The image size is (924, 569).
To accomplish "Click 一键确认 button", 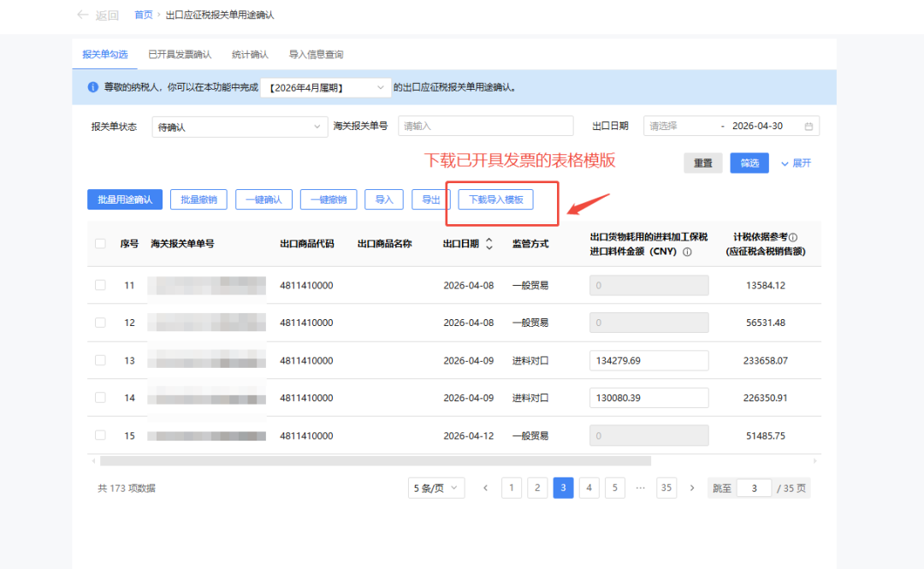I will click(x=264, y=199).
